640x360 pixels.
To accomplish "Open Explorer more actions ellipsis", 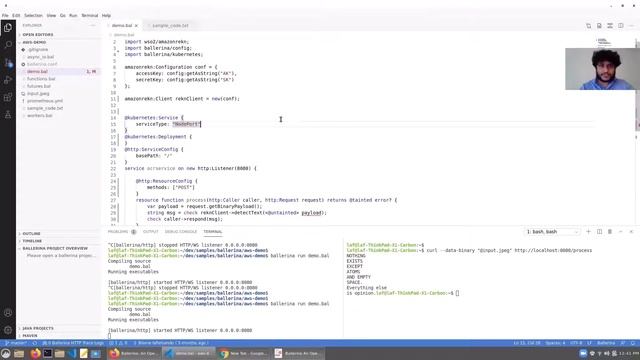I will click(x=92, y=25).
